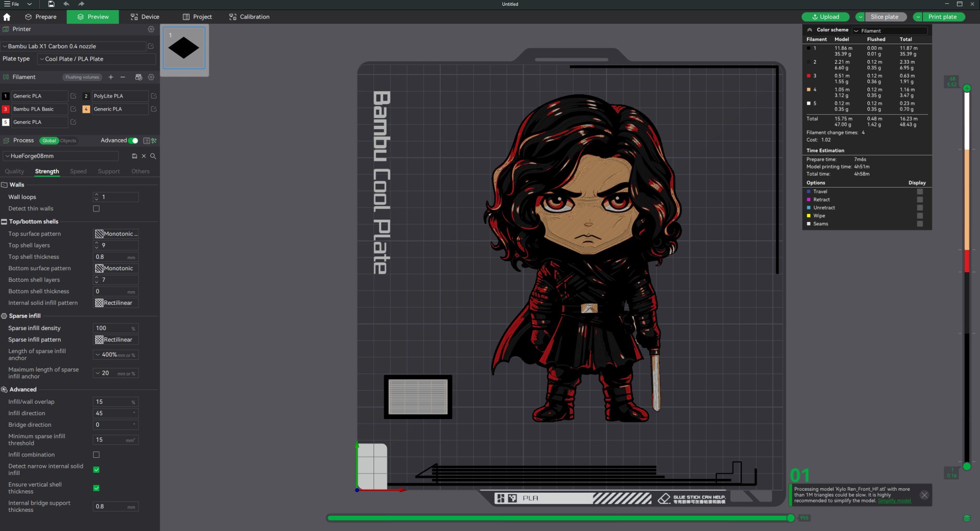The image size is (980, 531).
Task: Open the process preset search magnifier icon
Action: pos(153,156)
